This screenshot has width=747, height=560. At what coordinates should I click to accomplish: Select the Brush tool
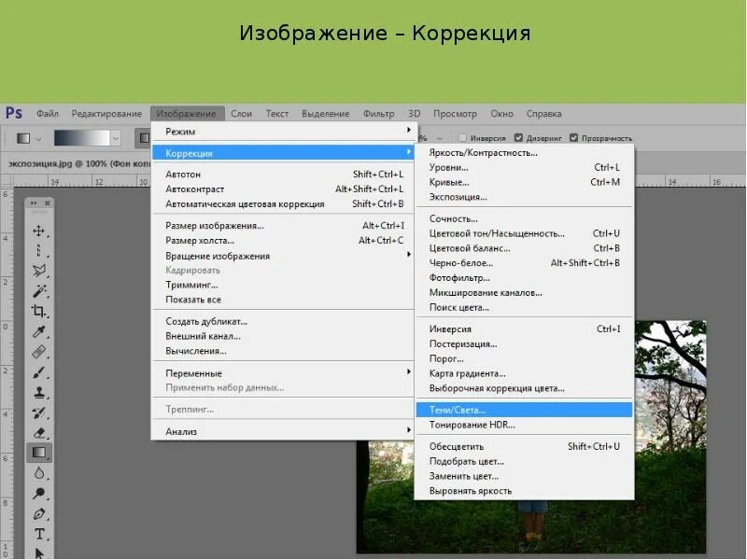pyautogui.click(x=38, y=371)
